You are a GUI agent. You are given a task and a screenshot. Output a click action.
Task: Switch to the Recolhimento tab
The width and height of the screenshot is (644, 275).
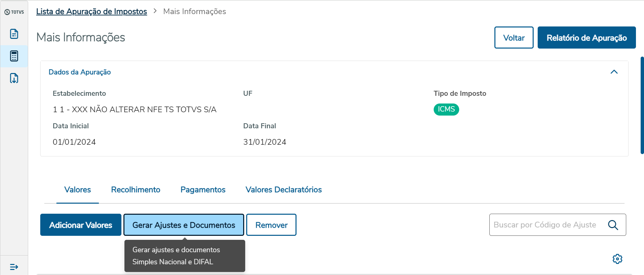136,190
